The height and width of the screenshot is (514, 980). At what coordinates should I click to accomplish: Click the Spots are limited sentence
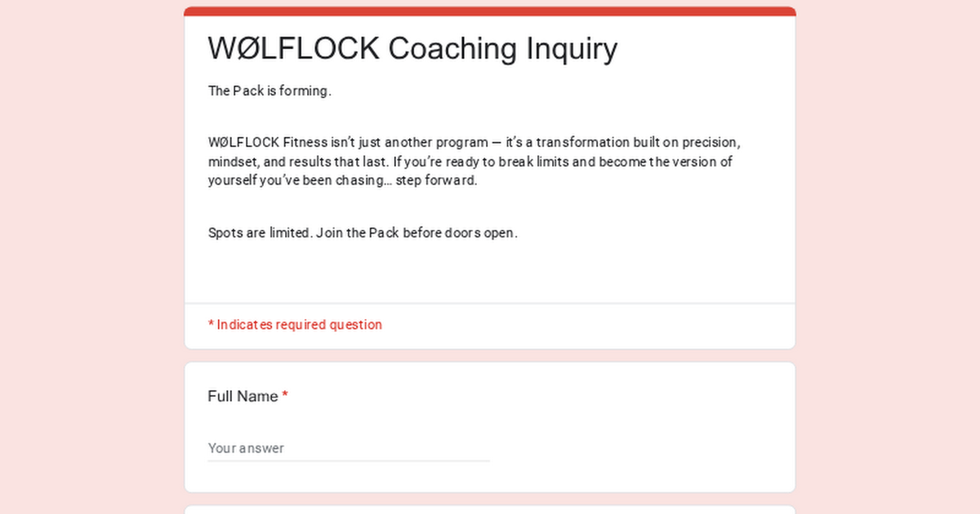[x=260, y=233]
